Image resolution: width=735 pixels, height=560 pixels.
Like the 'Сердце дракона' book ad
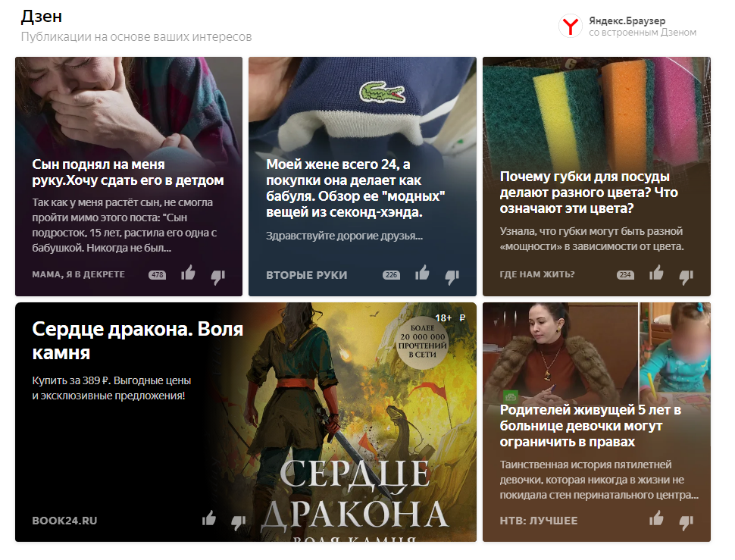(208, 518)
